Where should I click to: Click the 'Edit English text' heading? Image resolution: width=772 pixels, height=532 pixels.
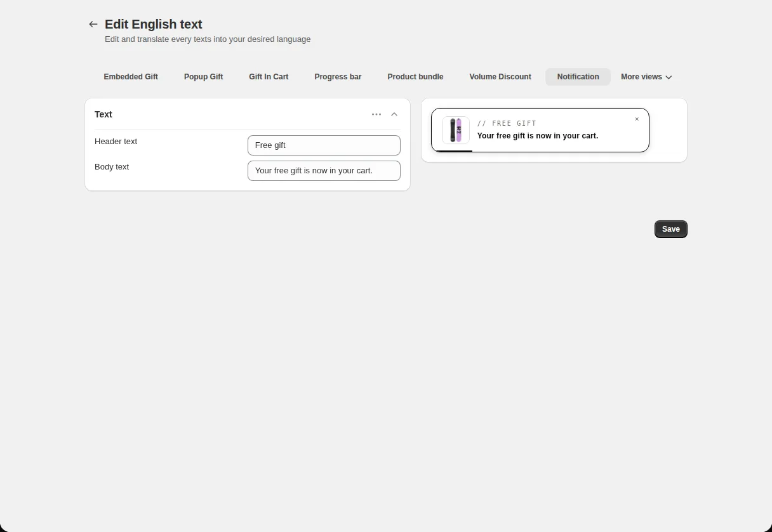tap(154, 24)
